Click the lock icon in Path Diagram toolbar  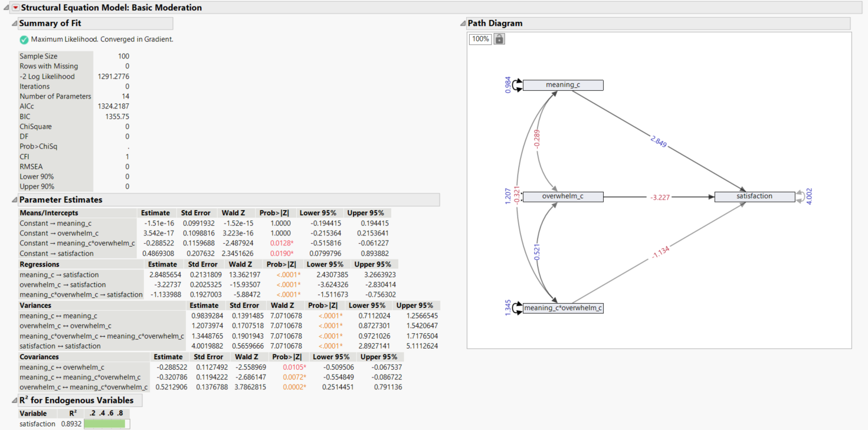click(x=499, y=38)
